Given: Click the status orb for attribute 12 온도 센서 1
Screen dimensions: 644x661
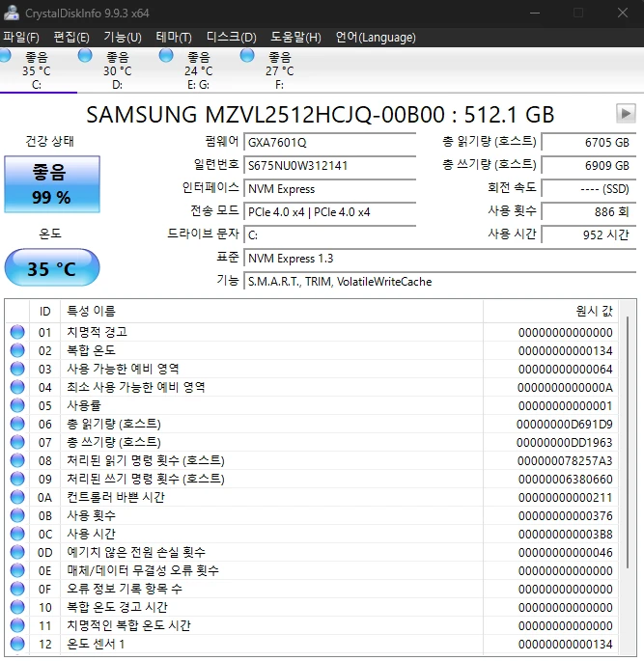Looking at the screenshot, I should pyautogui.click(x=17, y=644).
